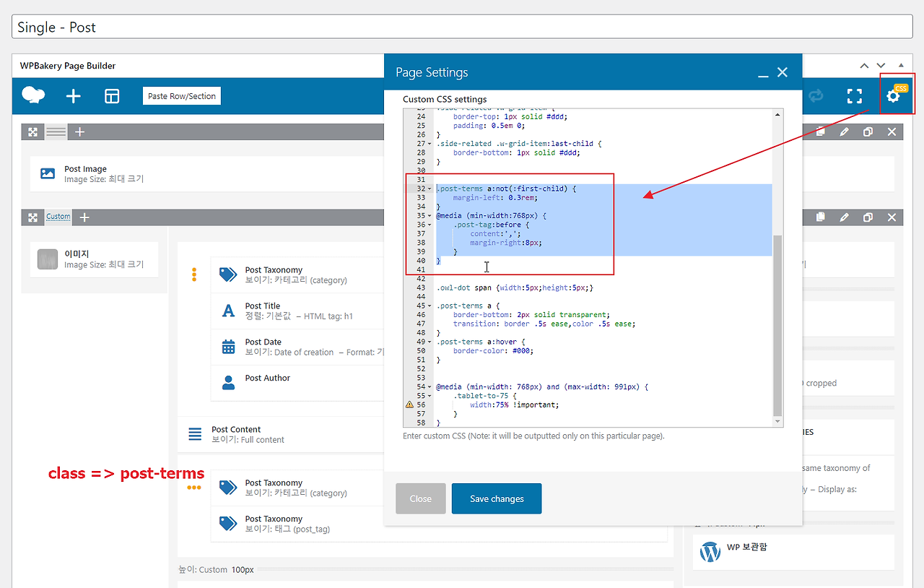Image resolution: width=924 pixels, height=588 pixels.
Task: Click line number 43 in gutter
Action: [x=421, y=288]
